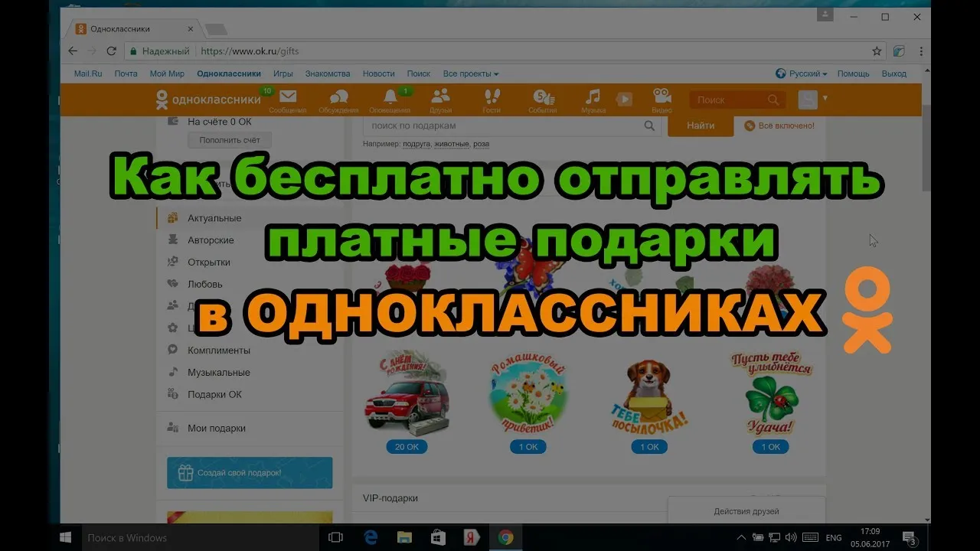Open the Русский language dropdown
Screen dimensions: 980x551
pyautogui.click(x=802, y=73)
